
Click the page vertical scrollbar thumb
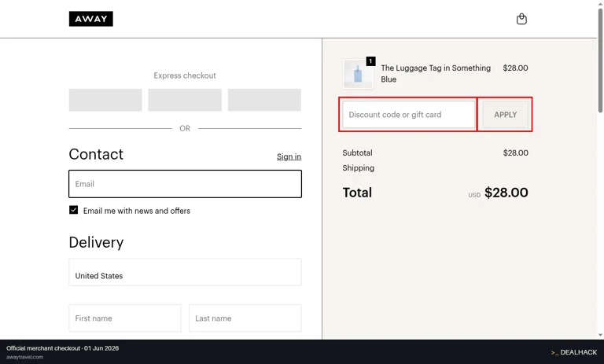click(x=600, y=60)
